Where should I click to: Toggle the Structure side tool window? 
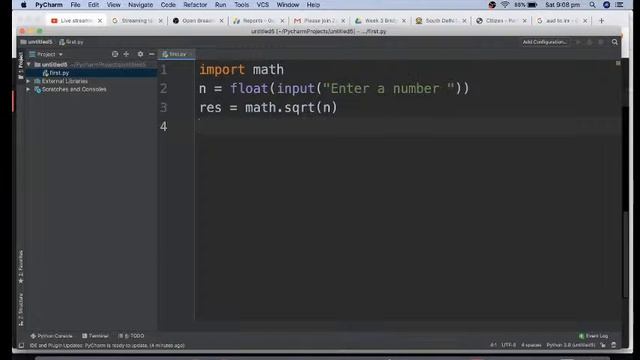point(21,309)
